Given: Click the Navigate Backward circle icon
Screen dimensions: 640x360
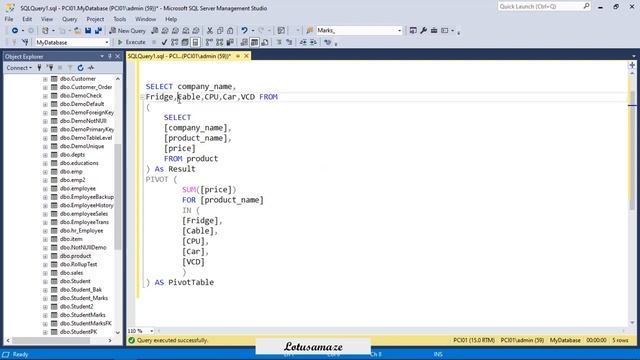Looking at the screenshot, I should click(15, 31).
